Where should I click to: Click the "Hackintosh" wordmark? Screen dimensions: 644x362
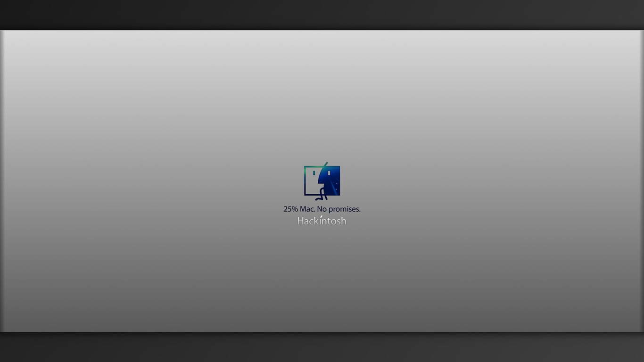click(322, 221)
